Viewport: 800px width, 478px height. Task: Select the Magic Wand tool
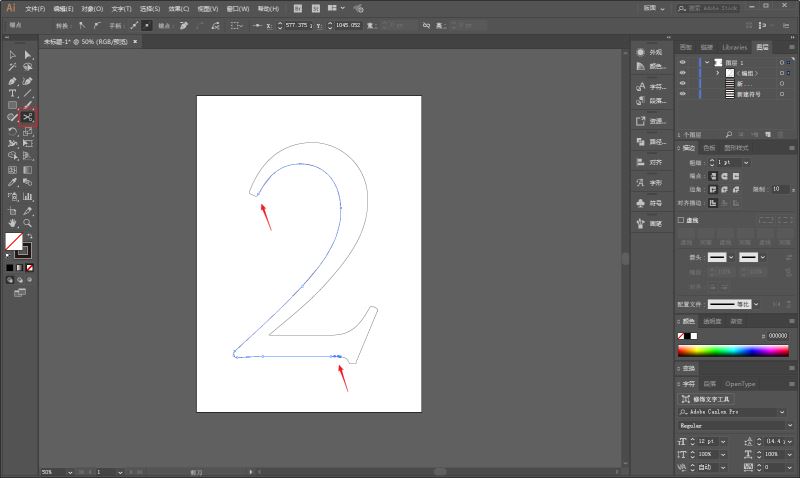pos(12,67)
